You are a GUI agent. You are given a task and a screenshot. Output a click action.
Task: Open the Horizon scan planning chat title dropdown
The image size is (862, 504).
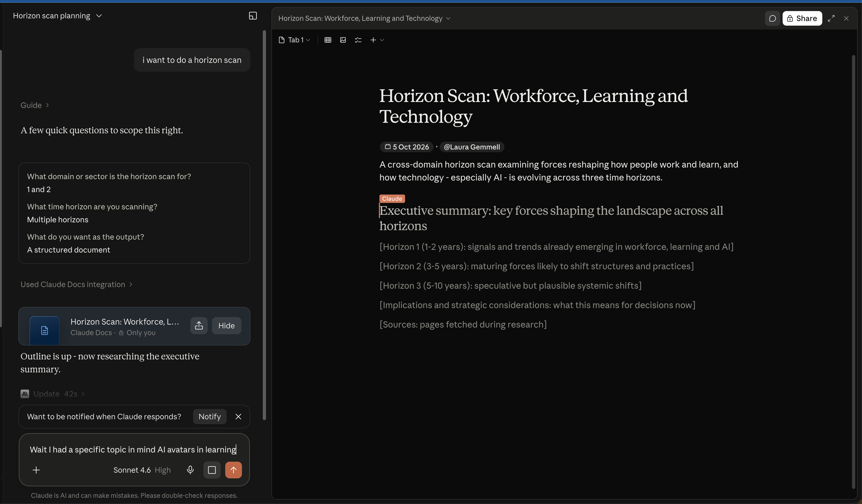58,16
